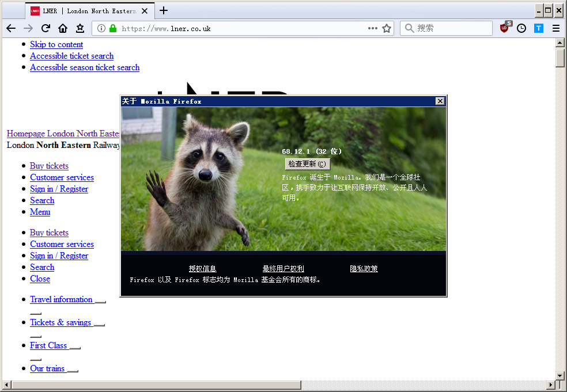The width and height of the screenshot is (567, 392).
Task: Minimize the Firefox browser window
Action: pos(539,10)
